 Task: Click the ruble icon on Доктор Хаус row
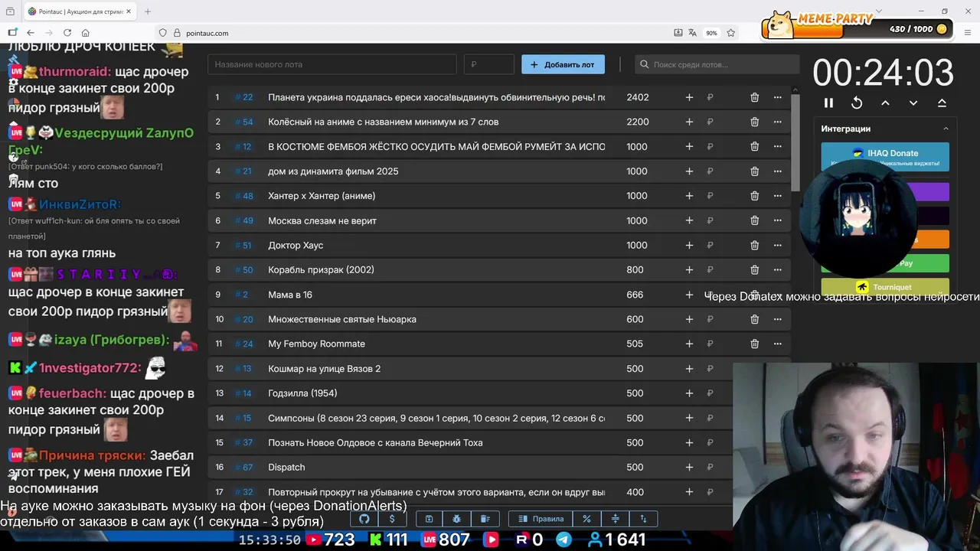710,245
